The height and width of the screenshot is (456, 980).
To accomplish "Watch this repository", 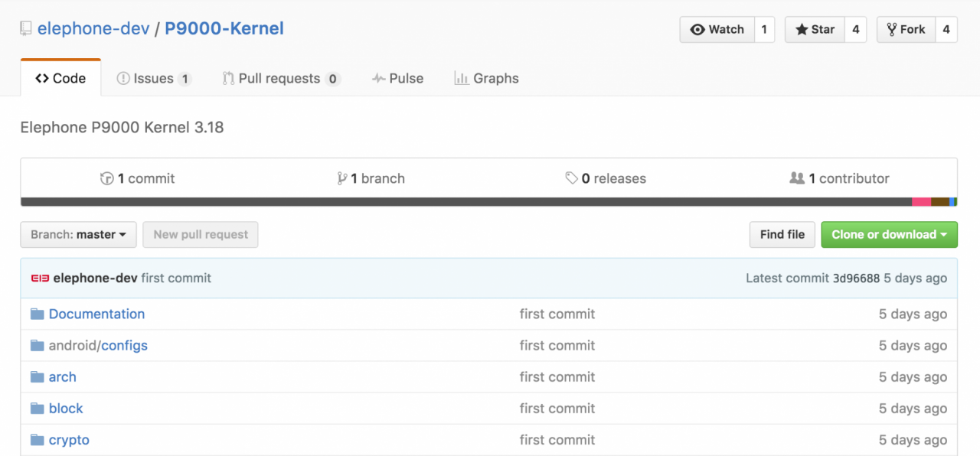I will [x=717, y=29].
